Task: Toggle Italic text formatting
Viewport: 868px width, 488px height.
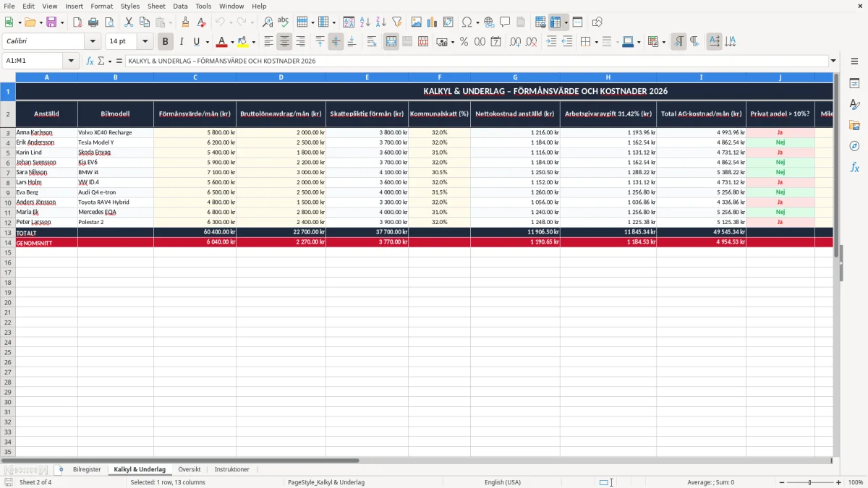Action: [x=181, y=42]
